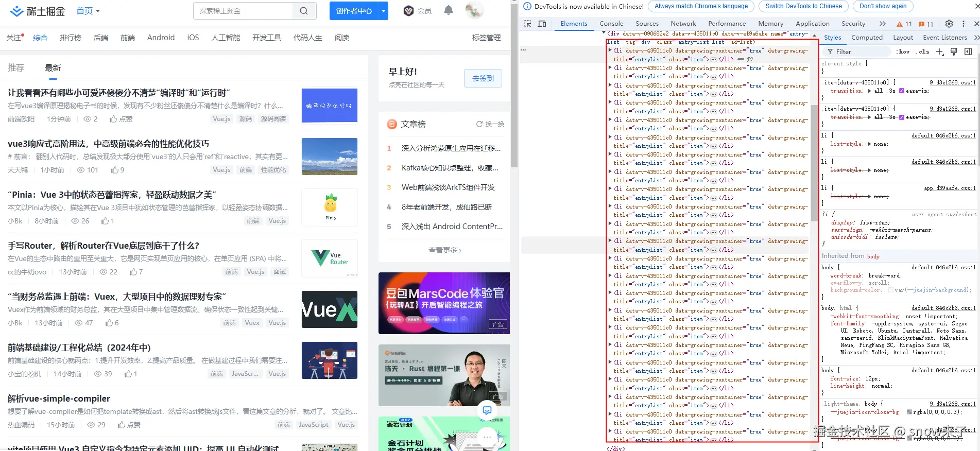Open DevTools settings gear
The width and height of the screenshot is (980, 451).
pos(949,24)
